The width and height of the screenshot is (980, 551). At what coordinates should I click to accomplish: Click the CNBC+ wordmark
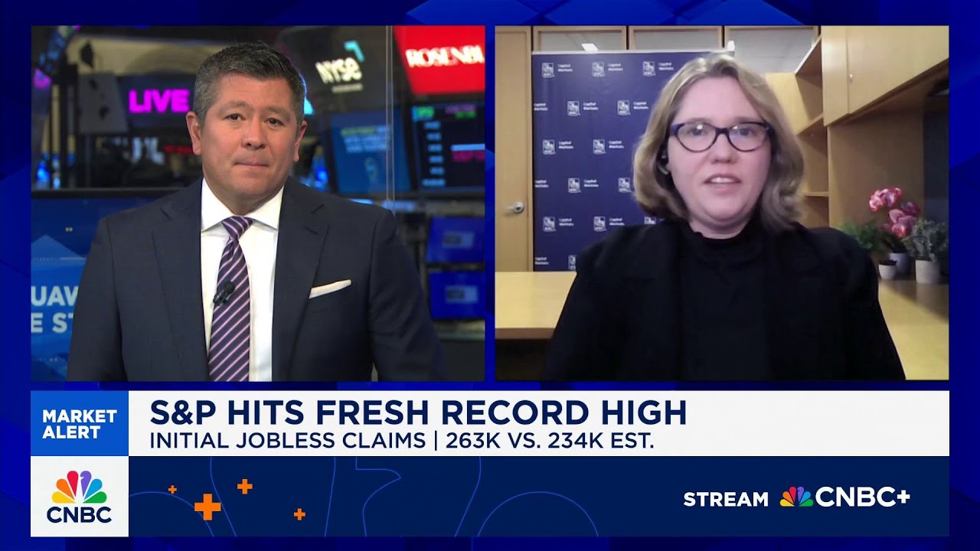coord(862,497)
